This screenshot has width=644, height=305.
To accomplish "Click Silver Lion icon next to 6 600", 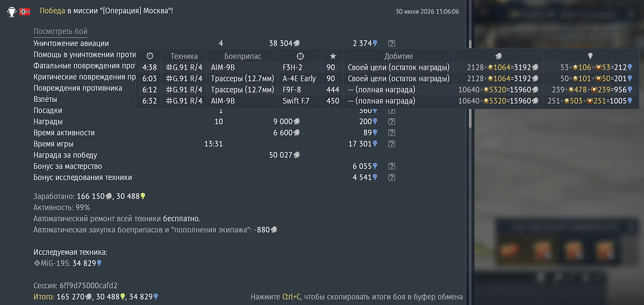I will [296, 133].
